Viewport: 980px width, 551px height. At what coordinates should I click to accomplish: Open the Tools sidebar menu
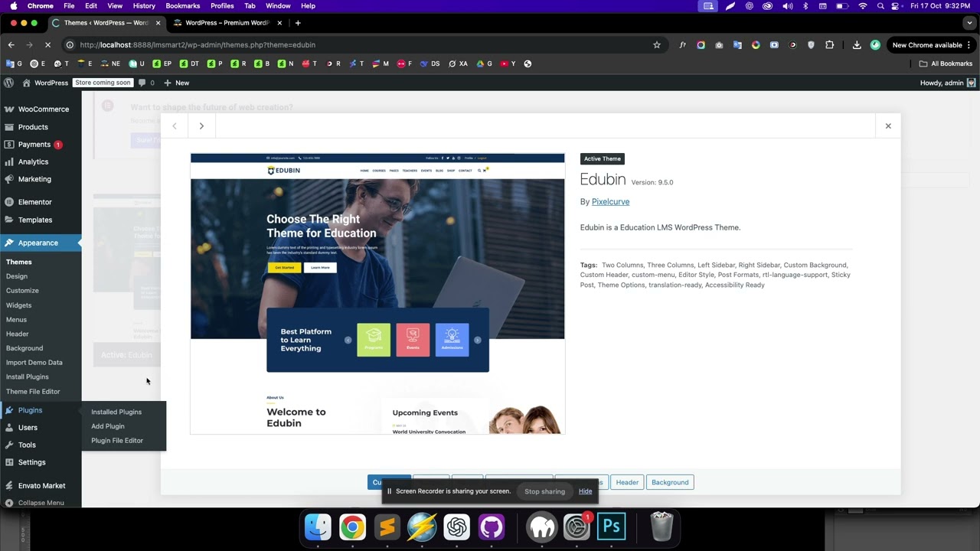[x=41, y=445]
